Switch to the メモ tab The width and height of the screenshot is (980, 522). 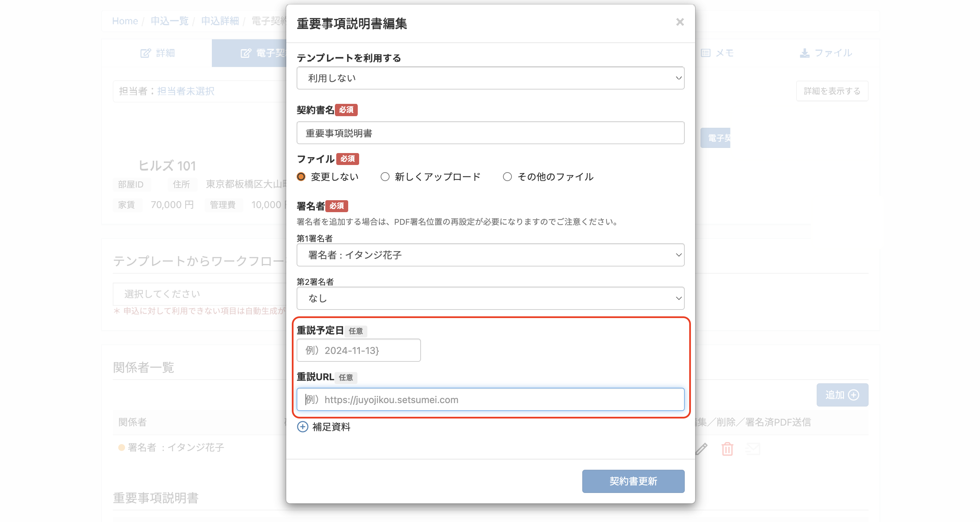[x=718, y=53]
